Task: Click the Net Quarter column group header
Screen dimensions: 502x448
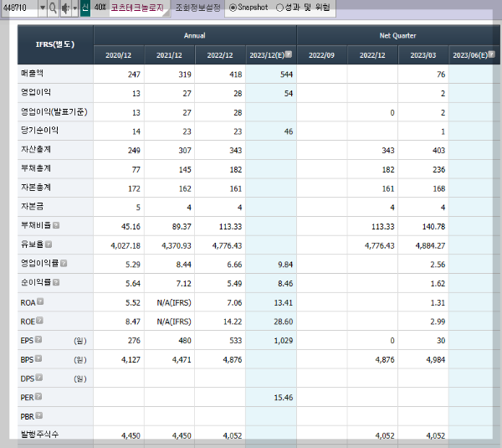Action: click(397, 35)
